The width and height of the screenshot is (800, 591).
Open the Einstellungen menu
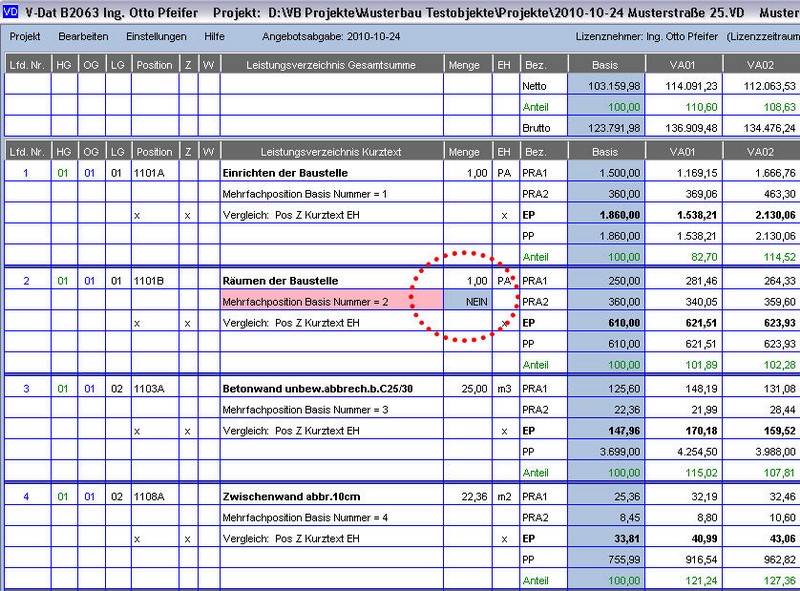coord(156,36)
